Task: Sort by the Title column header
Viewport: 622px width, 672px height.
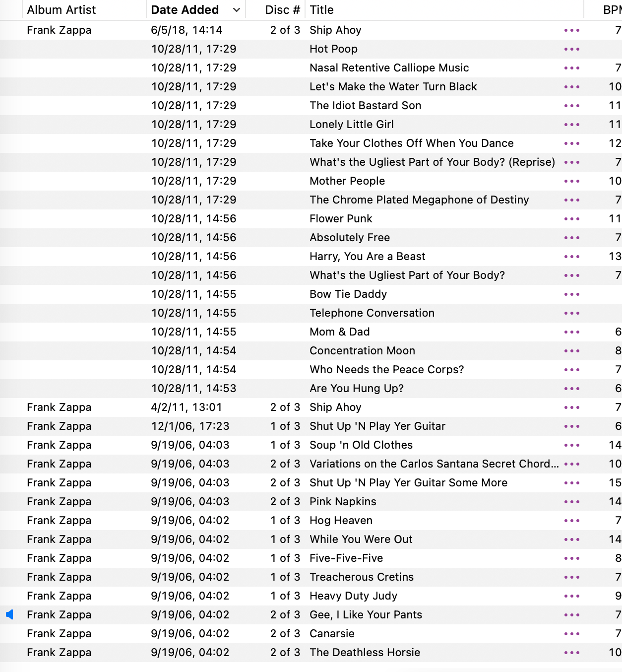Action: [322, 10]
